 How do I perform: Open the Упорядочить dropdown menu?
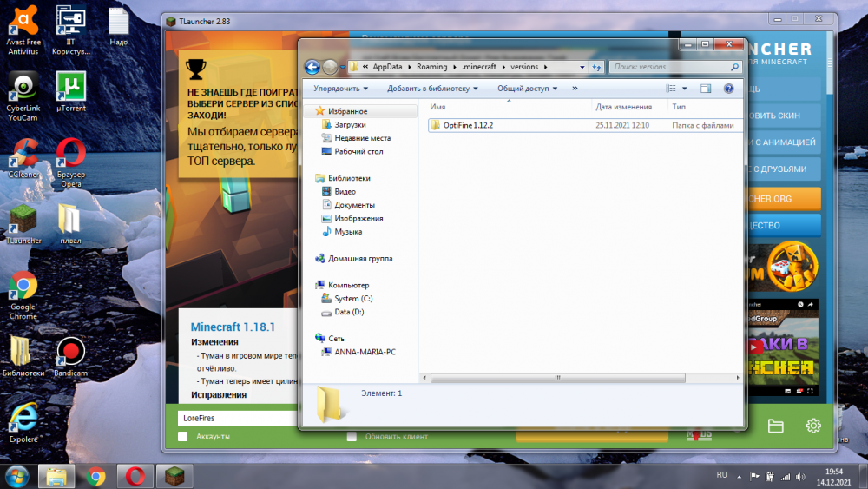[340, 89]
